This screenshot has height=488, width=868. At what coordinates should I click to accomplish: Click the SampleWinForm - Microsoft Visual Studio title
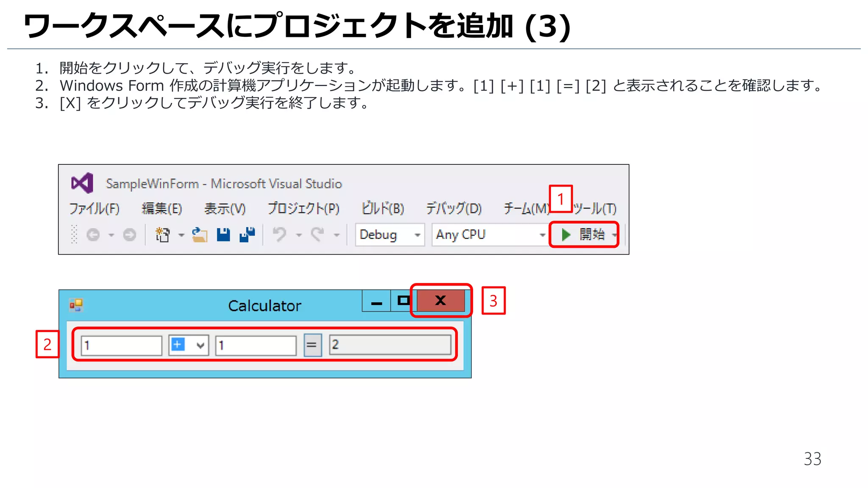(224, 184)
